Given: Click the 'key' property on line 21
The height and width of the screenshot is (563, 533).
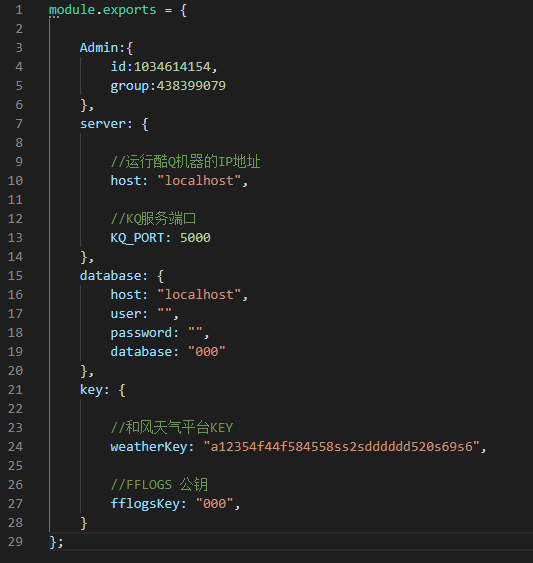Looking at the screenshot, I should (x=91, y=390).
